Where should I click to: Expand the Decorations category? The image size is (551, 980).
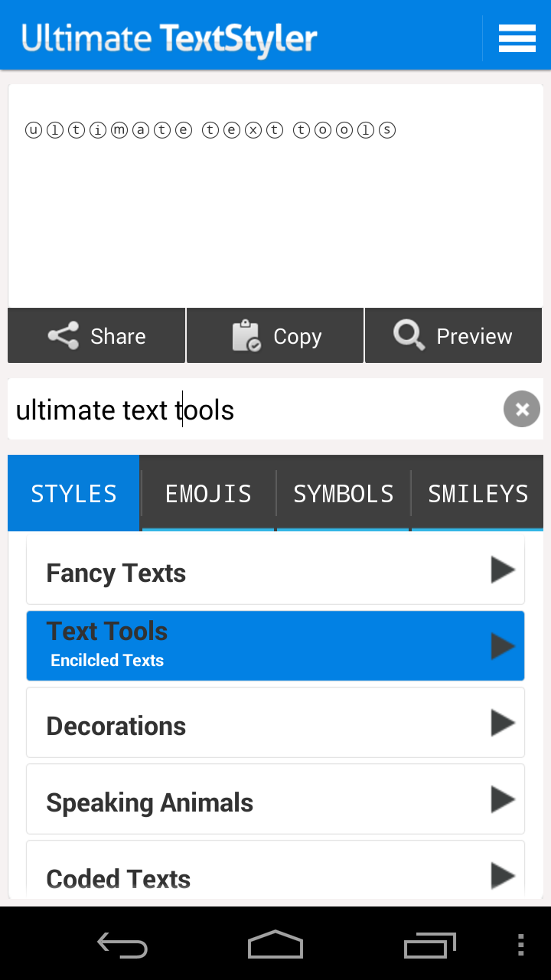click(x=275, y=724)
